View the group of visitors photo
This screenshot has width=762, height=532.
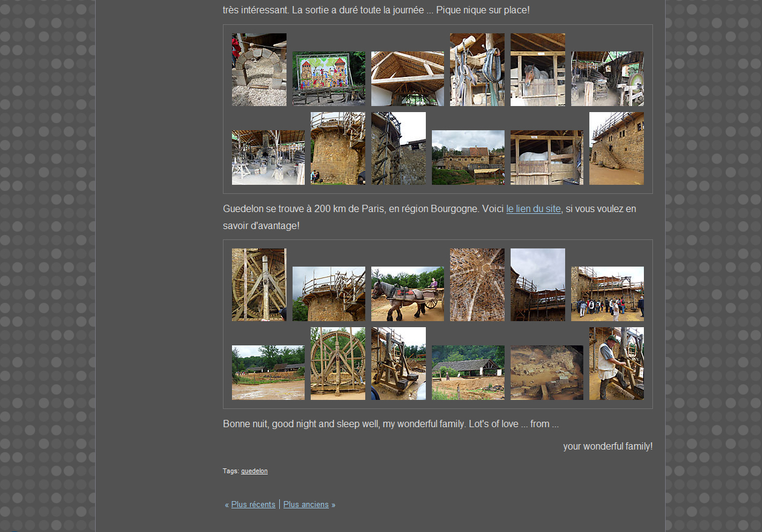608,294
